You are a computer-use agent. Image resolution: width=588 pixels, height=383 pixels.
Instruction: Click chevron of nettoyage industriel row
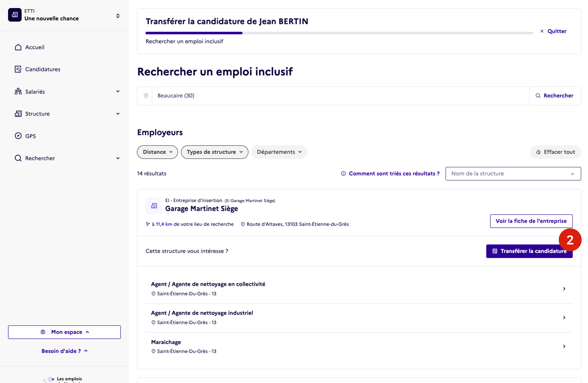pyautogui.click(x=564, y=318)
